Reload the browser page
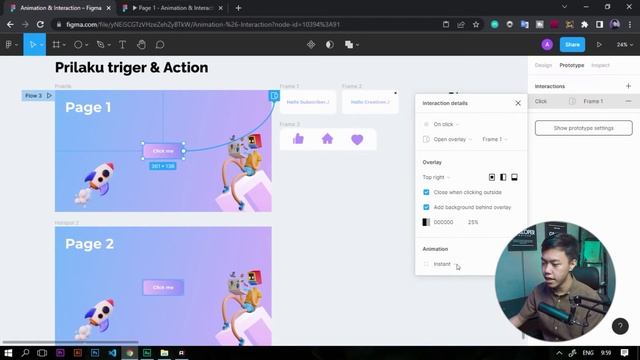 tap(40, 24)
